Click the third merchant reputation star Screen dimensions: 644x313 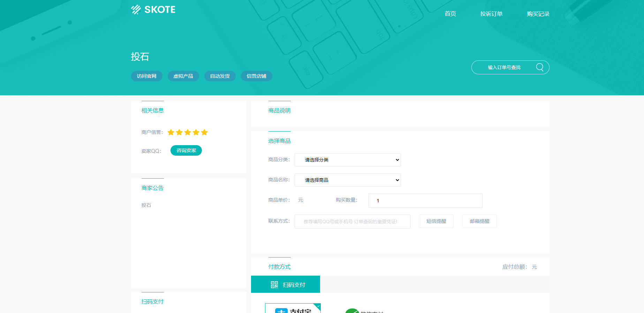188,132
